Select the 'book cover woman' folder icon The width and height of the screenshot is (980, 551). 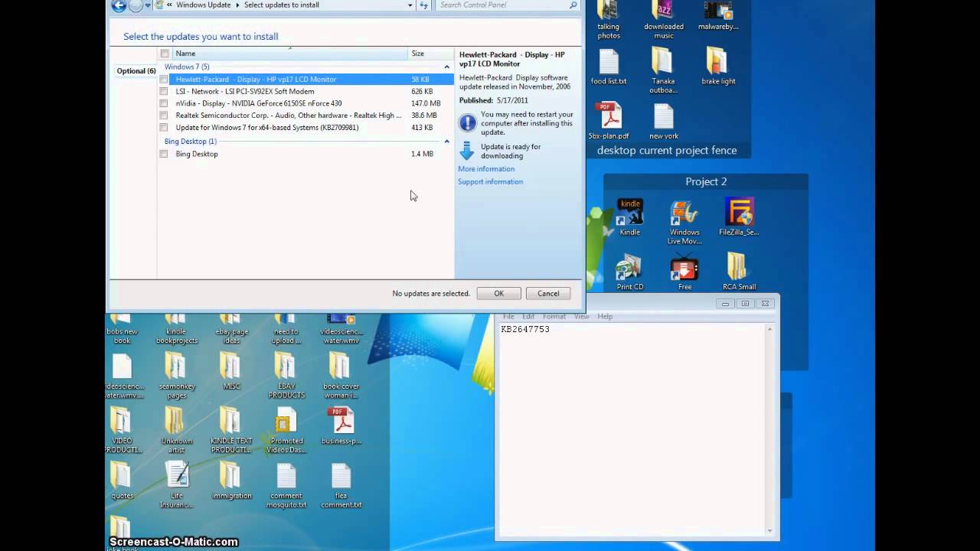click(341, 376)
